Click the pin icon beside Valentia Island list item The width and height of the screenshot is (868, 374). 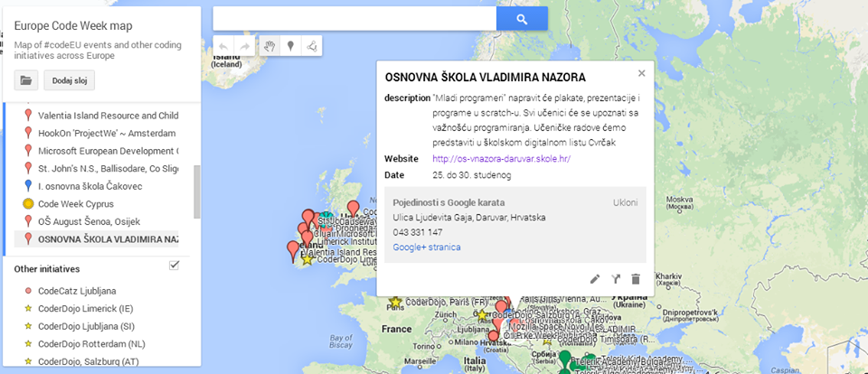tap(28, 116)
